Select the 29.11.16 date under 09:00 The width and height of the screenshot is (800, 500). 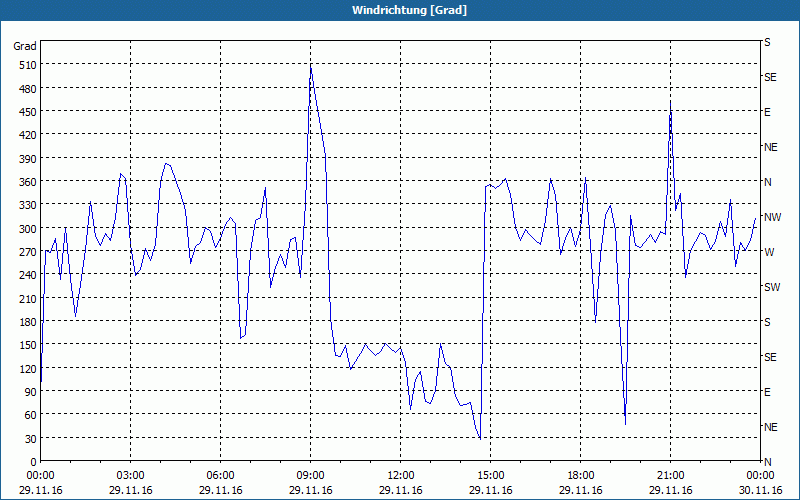pyautogui.click(x=310, y=491)
